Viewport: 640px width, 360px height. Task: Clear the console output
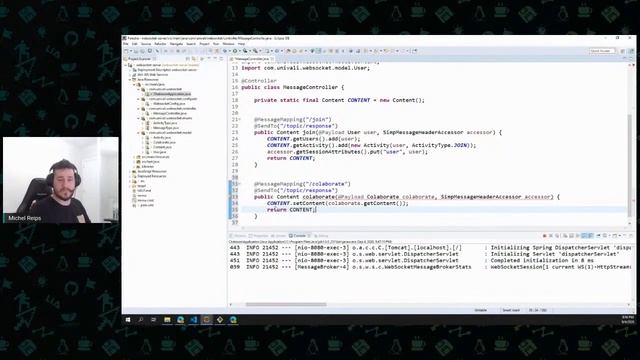click(565, 236)
